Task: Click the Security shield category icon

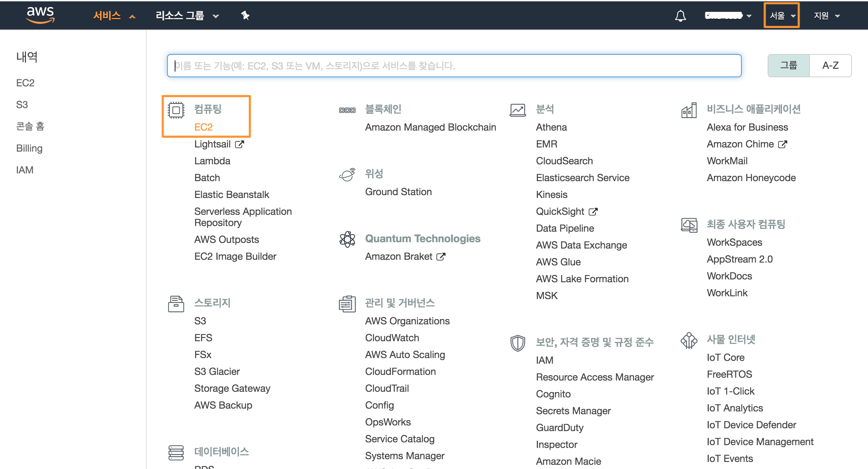Action: coord(518,343)
